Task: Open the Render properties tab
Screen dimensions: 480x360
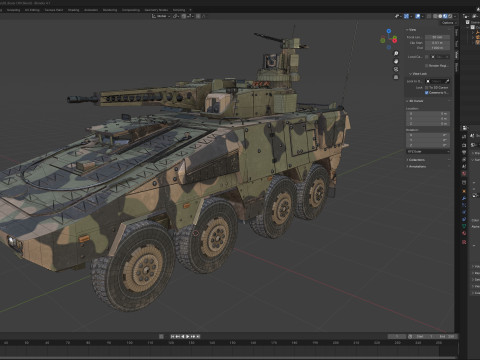Action: click(x=464, y=145)
